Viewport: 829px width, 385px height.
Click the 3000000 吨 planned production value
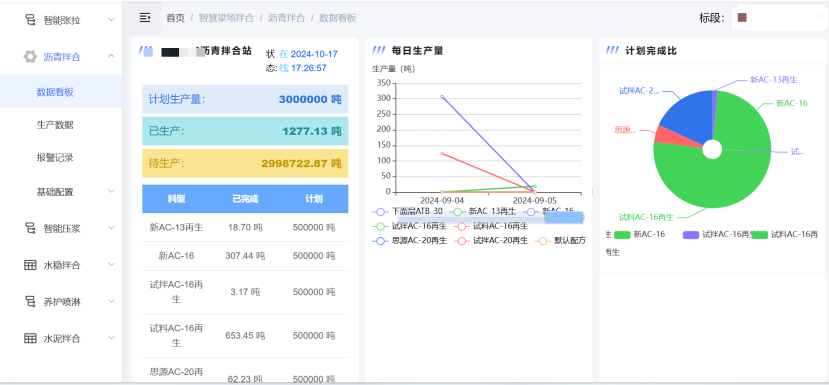click(x=310, y=99)
